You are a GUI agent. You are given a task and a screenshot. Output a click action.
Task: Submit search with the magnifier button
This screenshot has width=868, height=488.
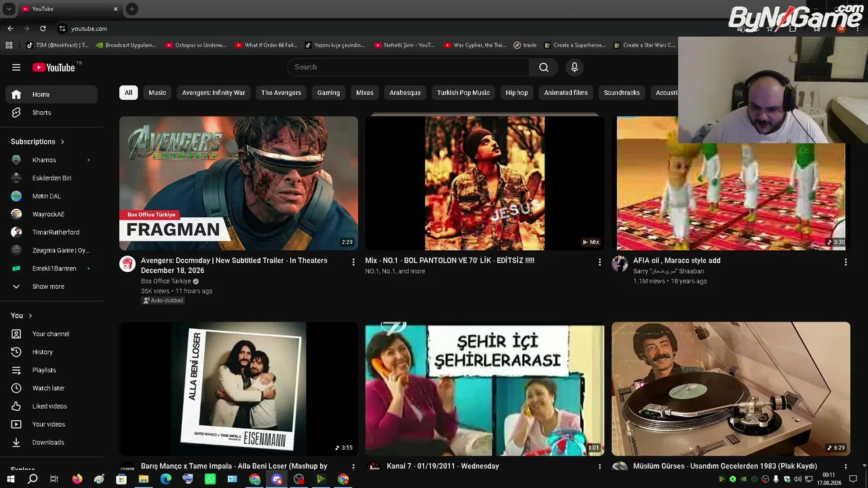[544, 67]
